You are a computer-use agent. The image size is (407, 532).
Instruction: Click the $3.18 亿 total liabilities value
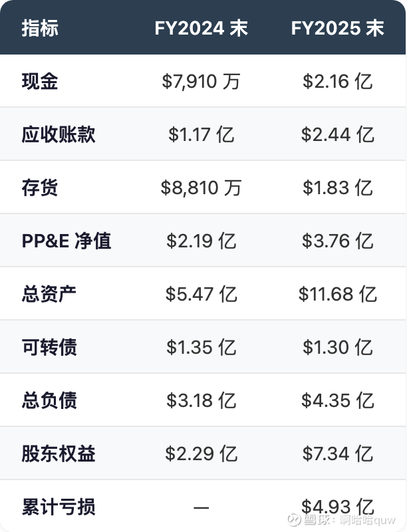tap(201, 400)
